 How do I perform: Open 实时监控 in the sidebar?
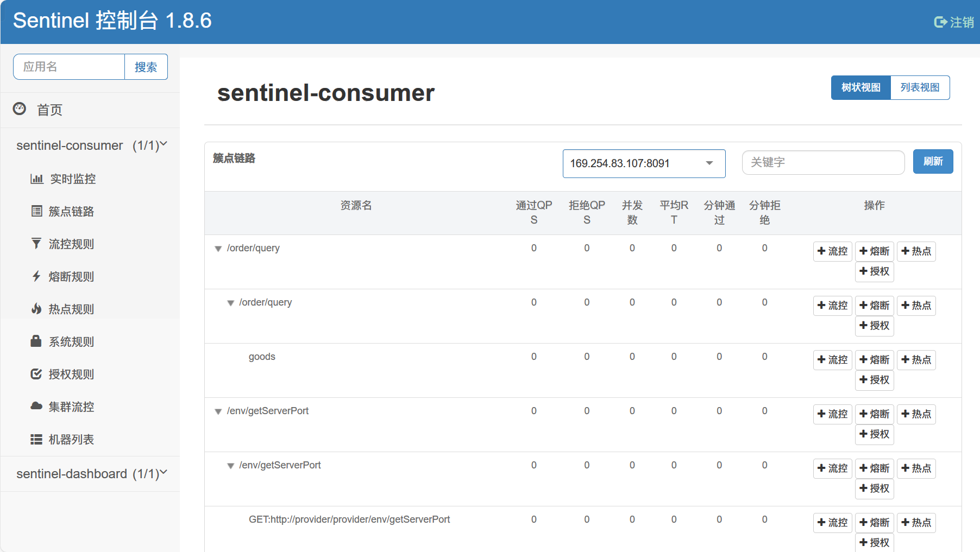73,179
